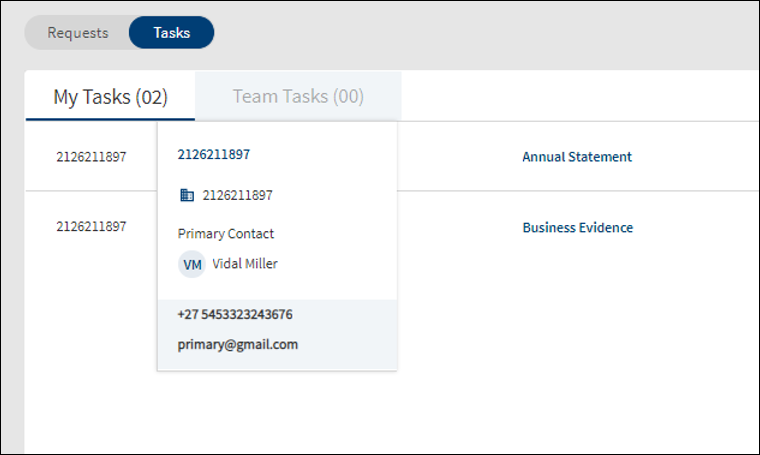760x455 pixels.
Task: Select the Tasks toggle pill
Action: tap(172, 32)
